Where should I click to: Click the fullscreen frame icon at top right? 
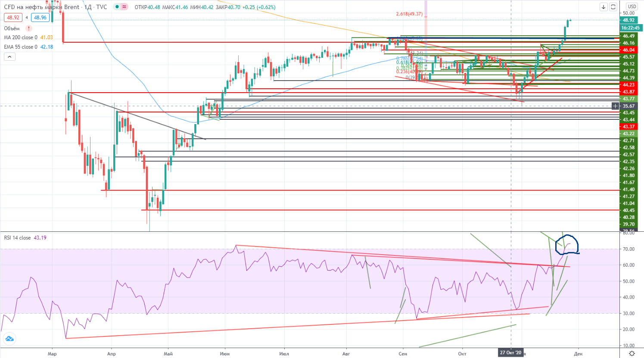pyautogui.click(x=613, y=7)
